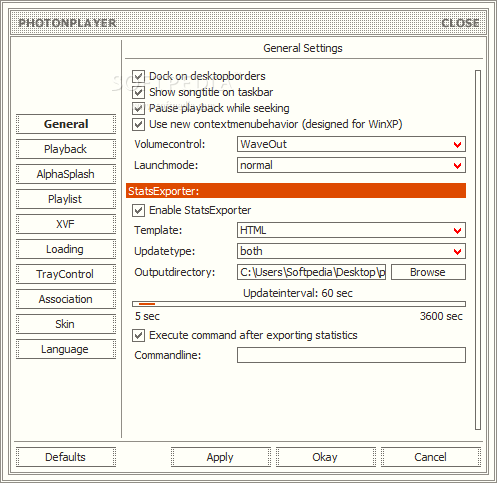The height and width of the screenshot is (483, 497).
Task: Click the General Settings heading
Action: tap(303, 48)
